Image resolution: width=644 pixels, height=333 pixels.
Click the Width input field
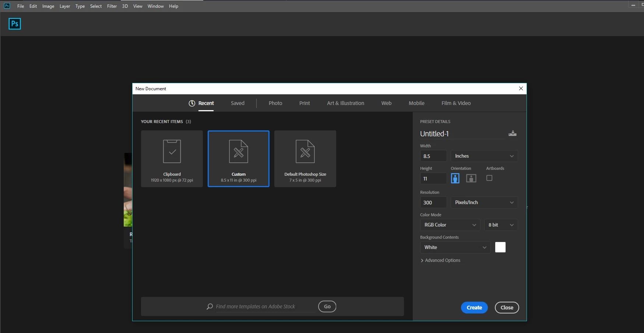[x=433, y=156]
